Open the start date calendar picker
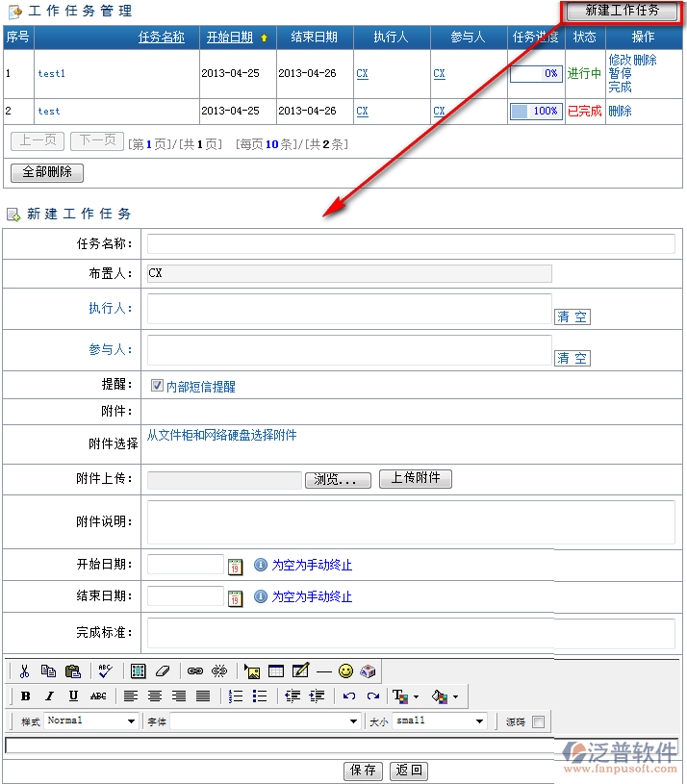The width and height of the screenshot is (687, 784). coord(235,567)
